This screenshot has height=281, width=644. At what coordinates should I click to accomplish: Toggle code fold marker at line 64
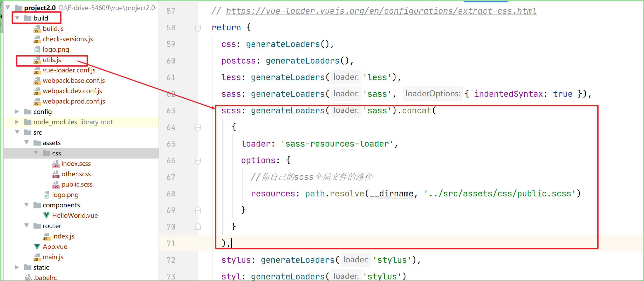[x=198, y=127]
